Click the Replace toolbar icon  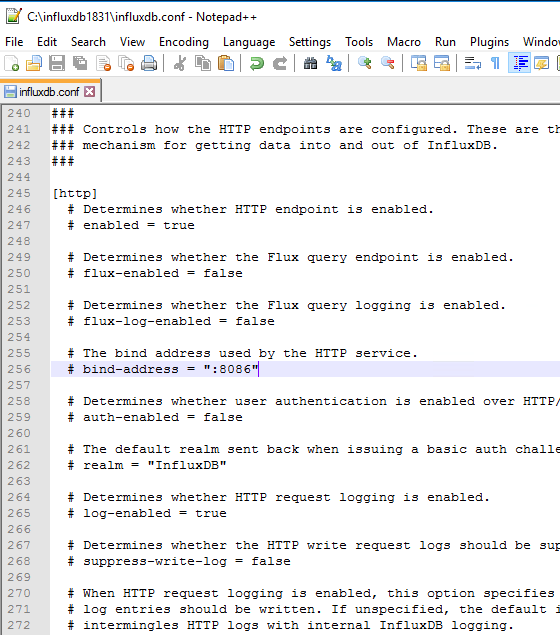334,64
